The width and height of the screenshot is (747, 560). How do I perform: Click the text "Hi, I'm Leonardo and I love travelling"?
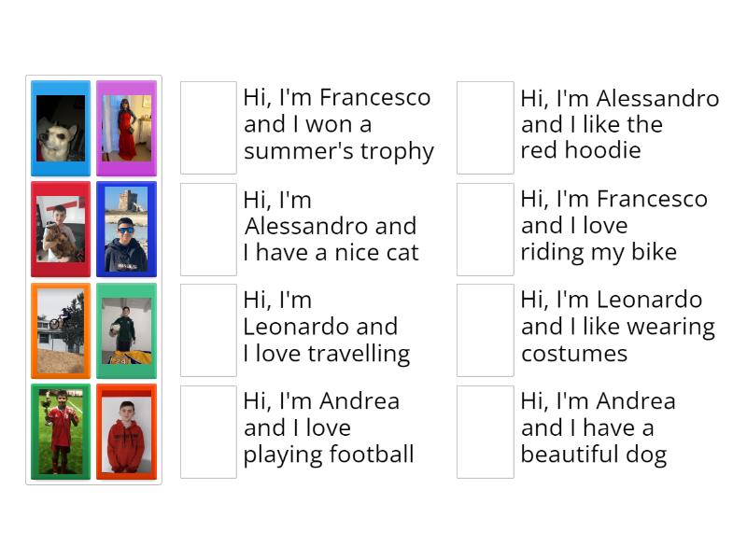pos(326,327)
